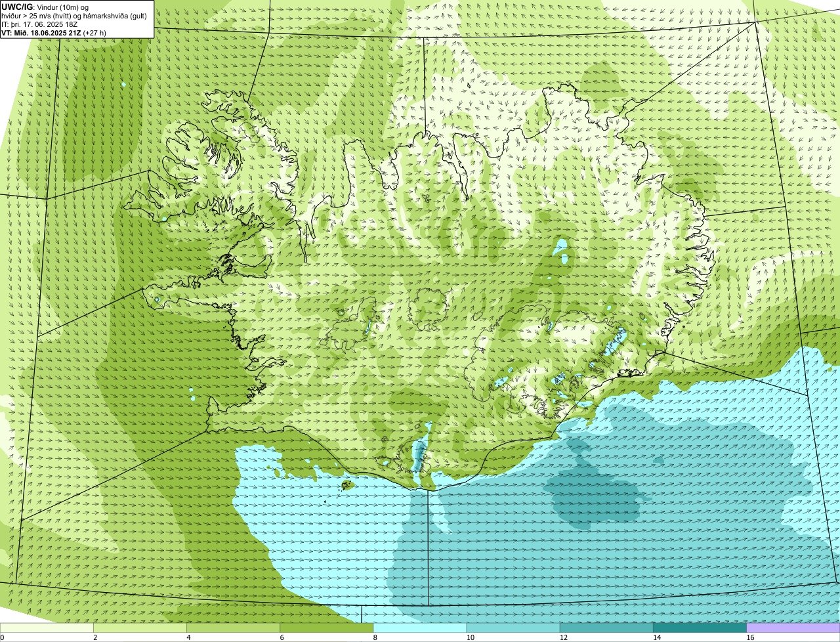Click the "12" label on the colour scale
This screenshot has width=840, height=642.
(x=563, y=637)
